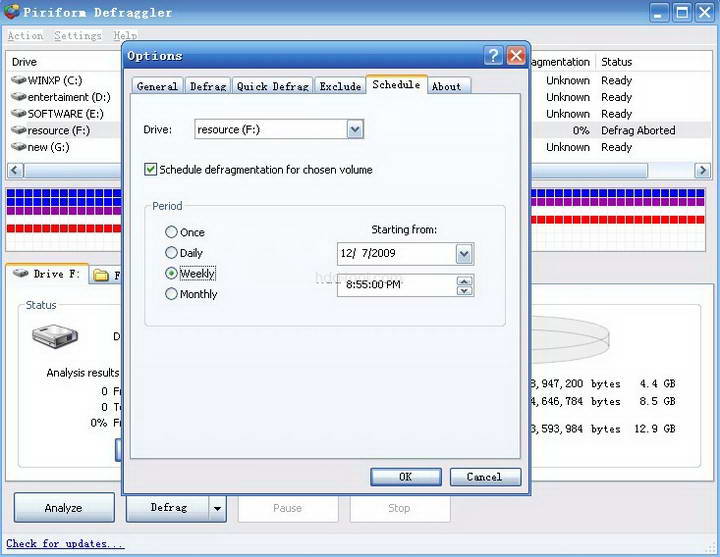720x557 pixels.
Task: Switch to the Quick Defrag tab
Action: pos(273,86)
